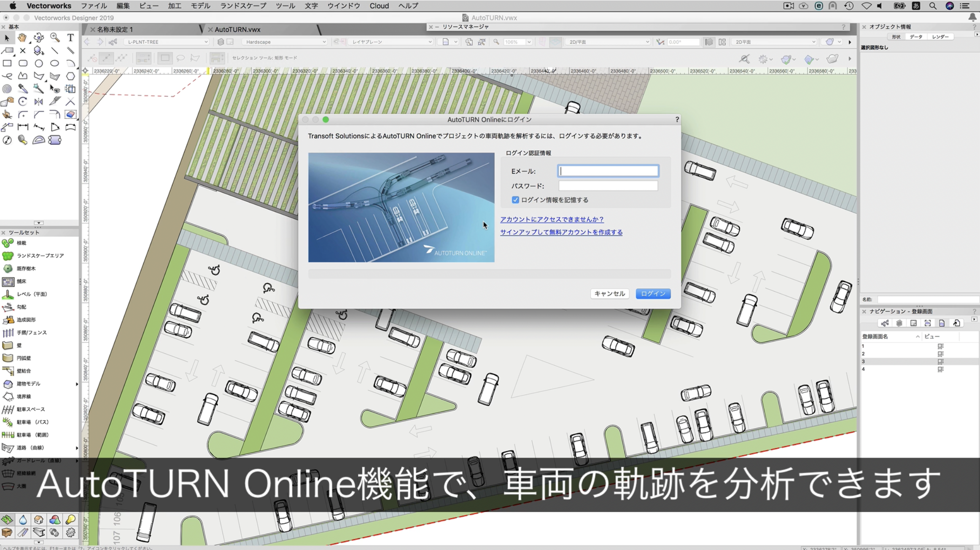Choose the ランドスケープエリア tool
This screenshot has width=980, height=550.
point(40,256)
